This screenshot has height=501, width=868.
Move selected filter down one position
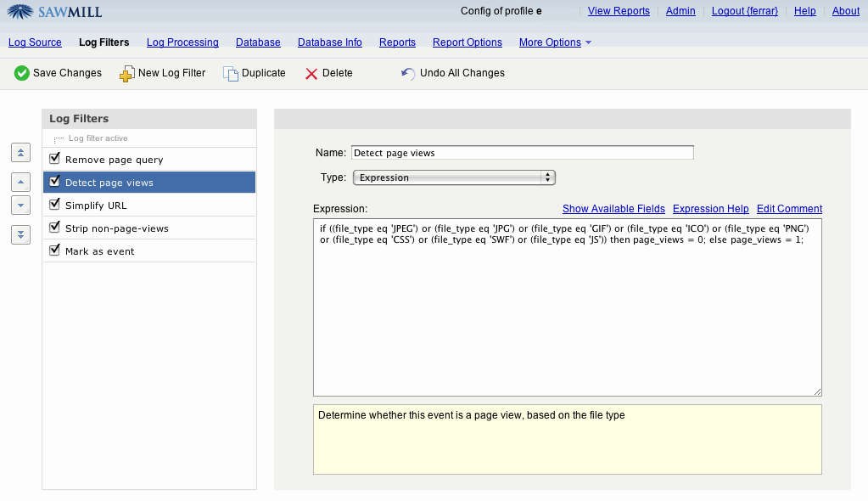(21, 205)
